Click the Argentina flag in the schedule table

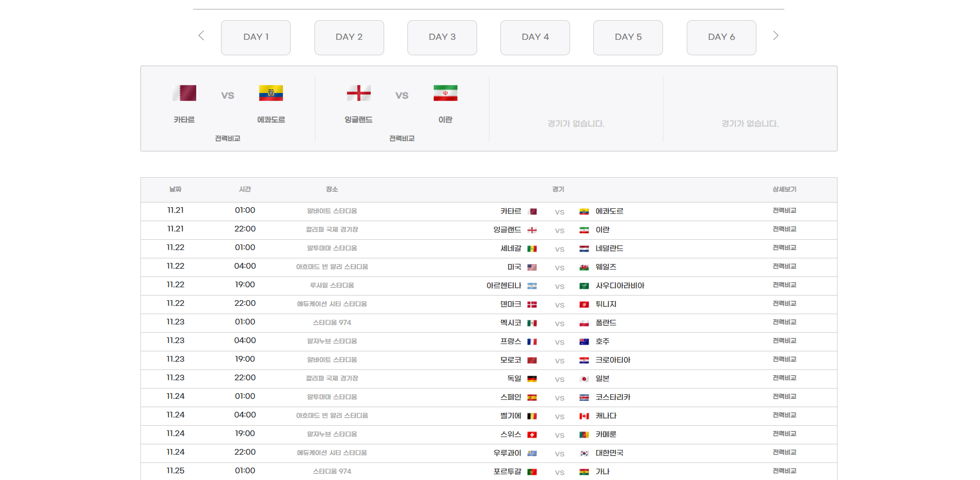click(532, 286)
